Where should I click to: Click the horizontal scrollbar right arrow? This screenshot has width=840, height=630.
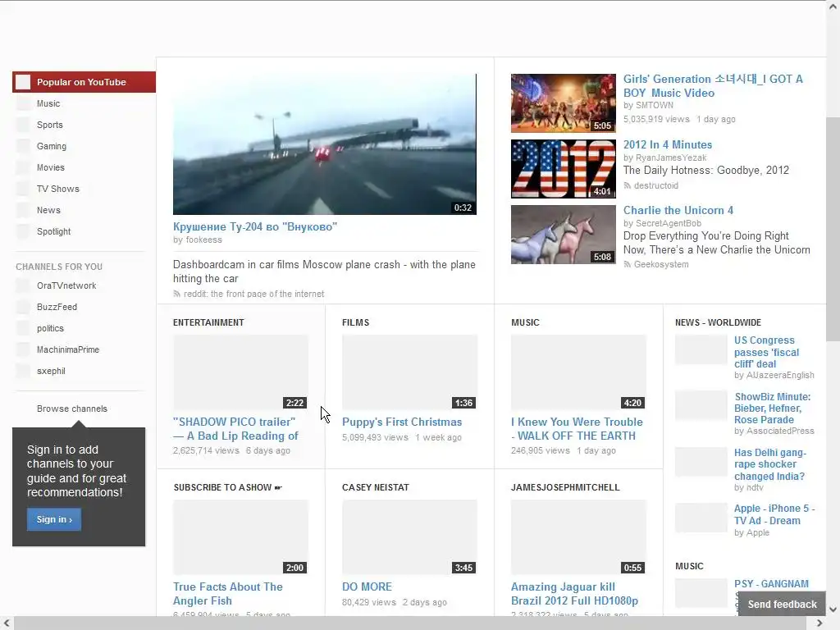819,623
